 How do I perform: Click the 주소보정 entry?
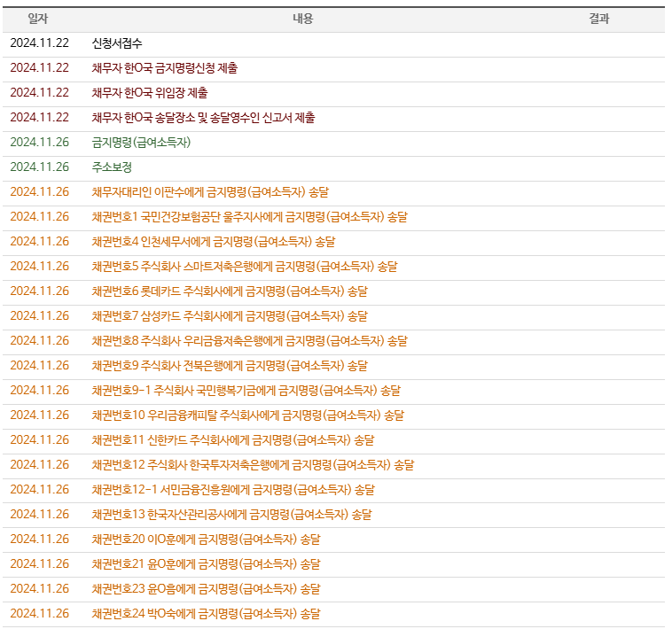coord(112,167)
